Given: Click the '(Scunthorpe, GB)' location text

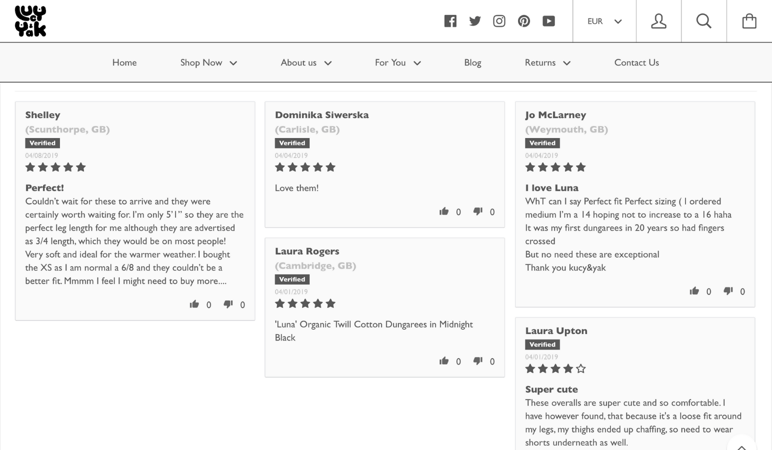Looking at the screenshot, I should click(67, 129).
